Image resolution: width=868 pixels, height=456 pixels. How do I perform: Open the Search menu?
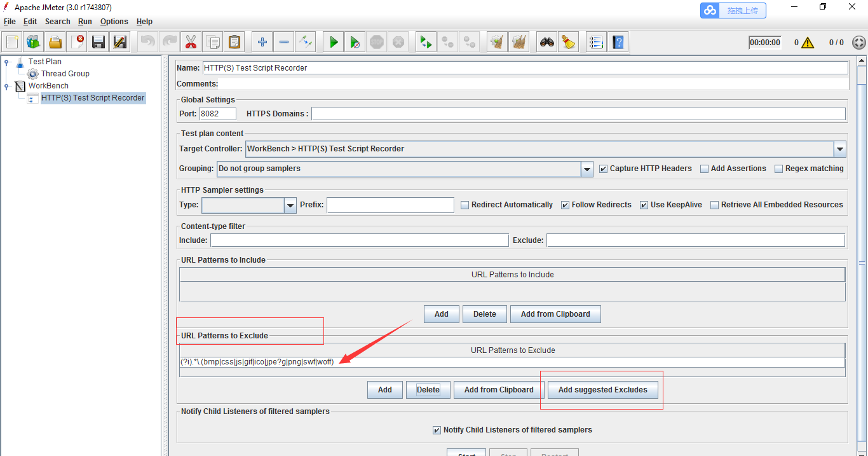(58, 22)
